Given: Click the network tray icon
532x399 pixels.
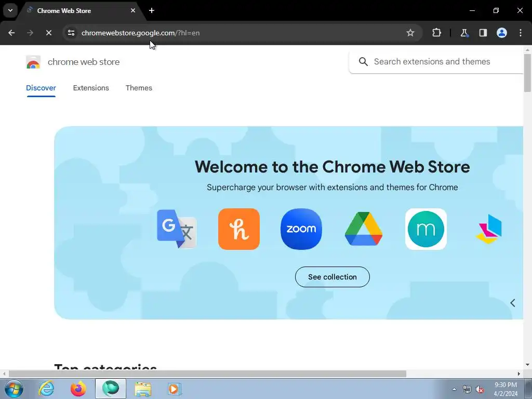Looking at the screenshot, I should click(x=467, y=390).
